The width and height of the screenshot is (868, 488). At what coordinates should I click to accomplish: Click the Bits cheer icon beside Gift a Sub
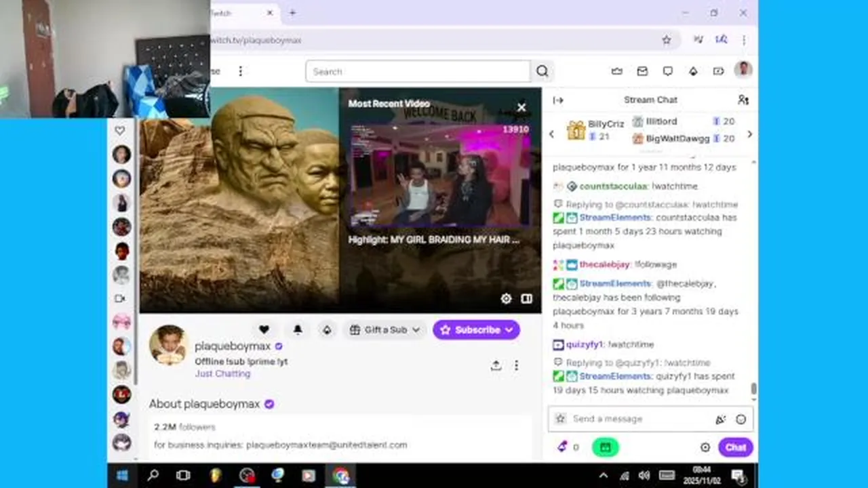(x=327, y=329)
